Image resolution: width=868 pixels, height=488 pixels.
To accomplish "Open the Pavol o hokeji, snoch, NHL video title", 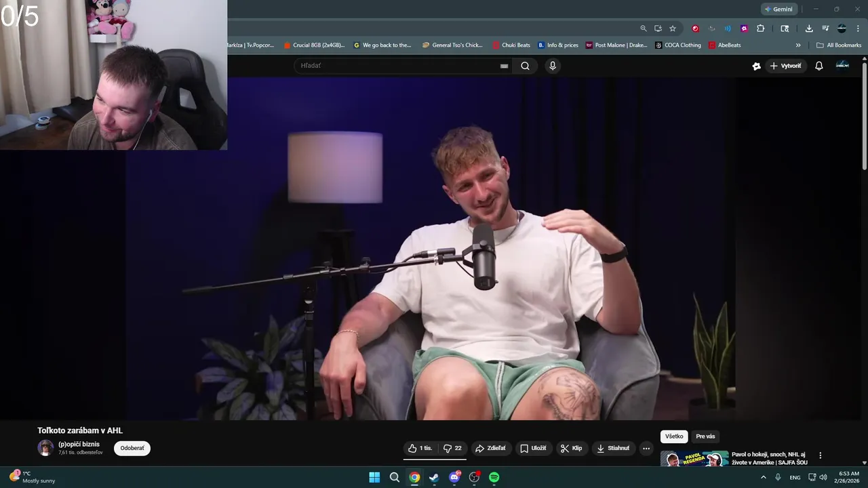I will [x=770, y=458].
